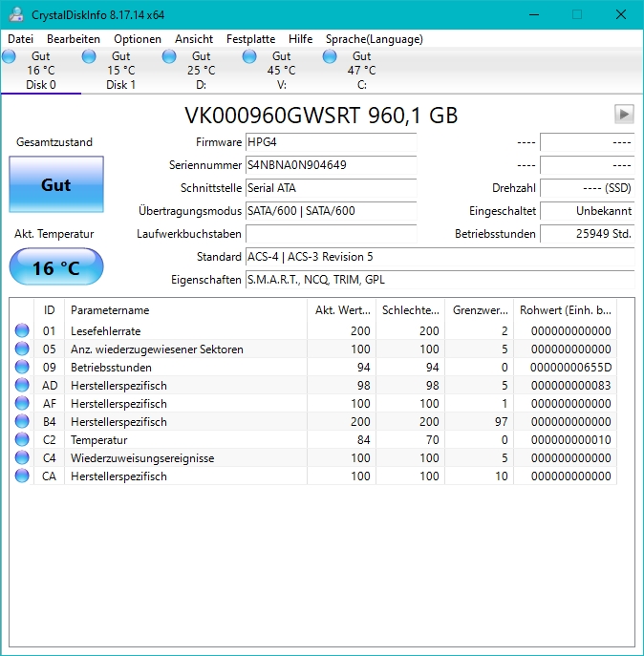This screenshot has width=644, height=656.
Task: Click the Rohwert column header
Action: [x=566, y=310]
